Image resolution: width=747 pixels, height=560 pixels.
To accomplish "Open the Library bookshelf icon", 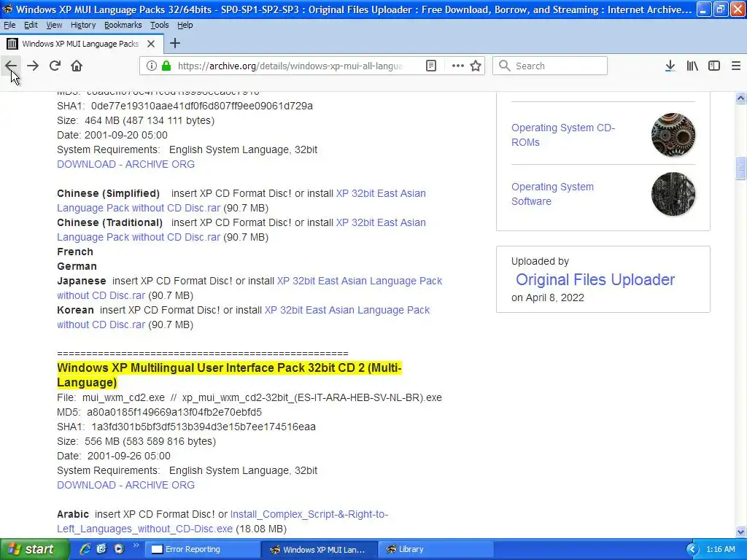I will point(692,66).
